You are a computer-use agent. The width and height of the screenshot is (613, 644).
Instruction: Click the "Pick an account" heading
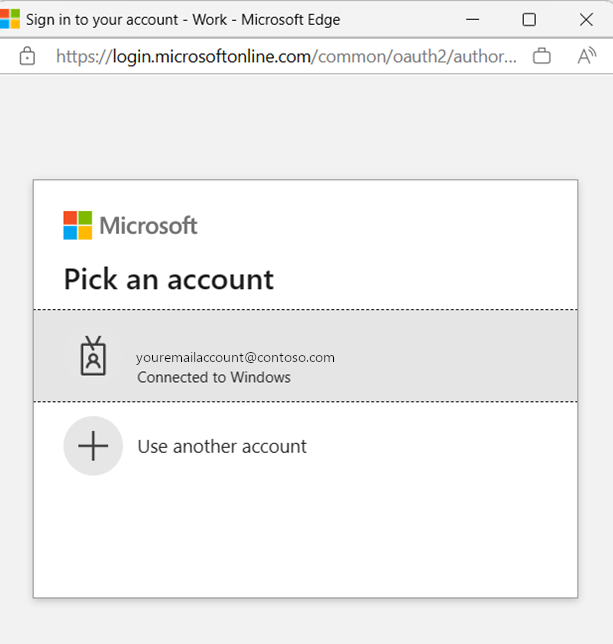pos(168,279)
